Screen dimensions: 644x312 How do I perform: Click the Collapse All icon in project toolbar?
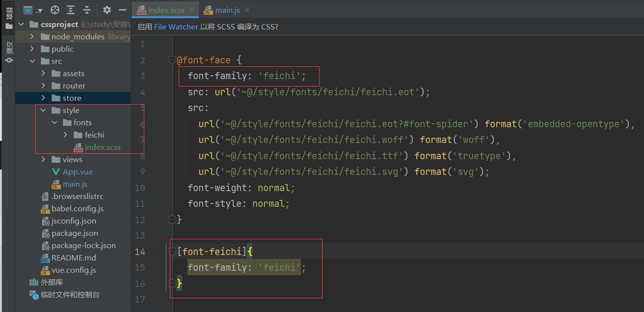(x=87, y=10)
